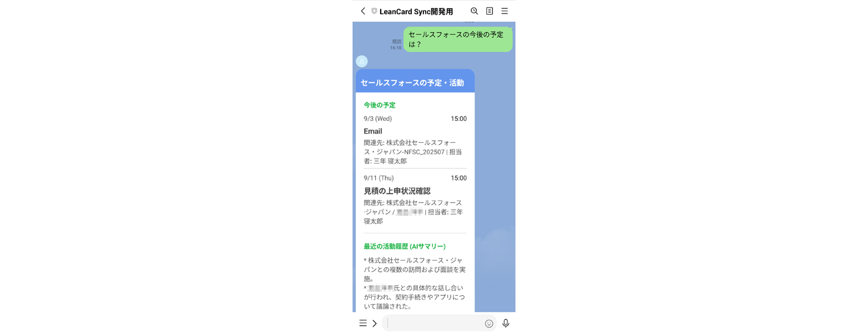Open the chat hamburger menu at top right
This screenshot has height=334, width=868.
click(x=505, y=11)
